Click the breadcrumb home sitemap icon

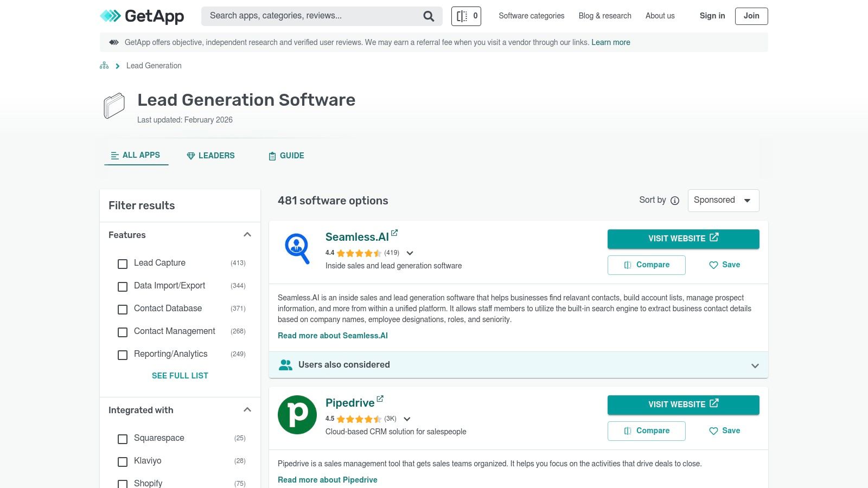coord(104,65)
